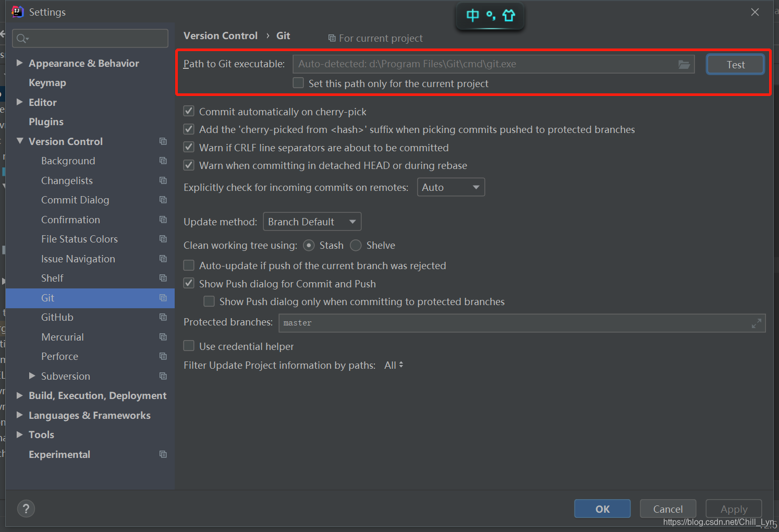Enable Show Push dialog only for protected branches
This screenshot has height=532, width=779.
pyautogui.click(x=209, y=301)
